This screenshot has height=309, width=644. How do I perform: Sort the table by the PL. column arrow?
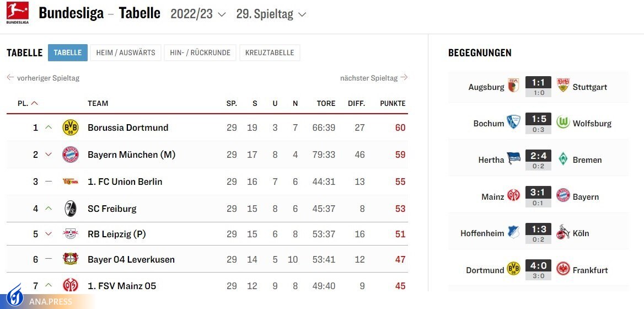pyautogui.click(x=35, y=103)
